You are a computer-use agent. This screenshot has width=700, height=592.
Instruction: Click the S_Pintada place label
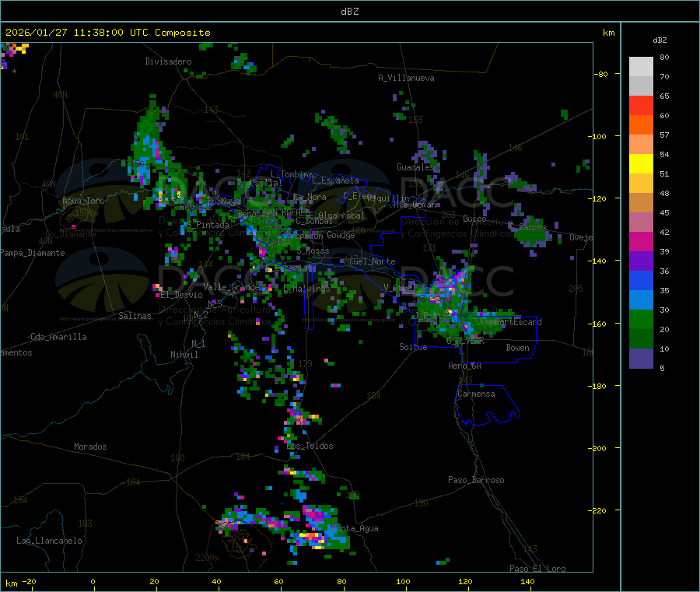(x=208, y=225)
